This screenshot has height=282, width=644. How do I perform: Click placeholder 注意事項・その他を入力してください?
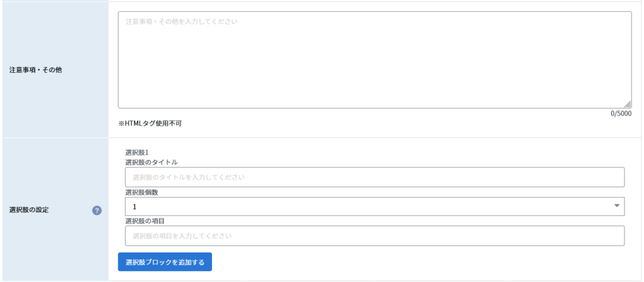[x=182, y=21]
